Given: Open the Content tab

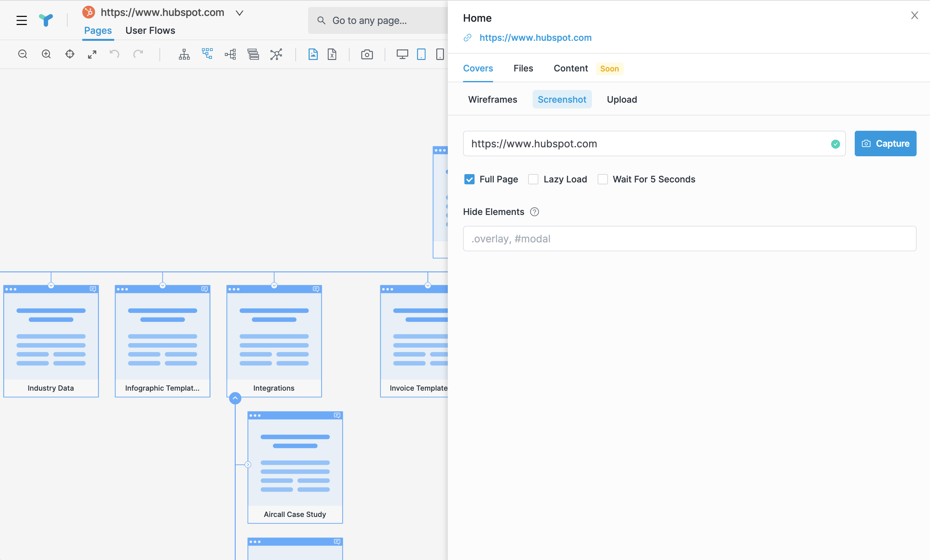Looking at the screenshot, I should (571, 68).
